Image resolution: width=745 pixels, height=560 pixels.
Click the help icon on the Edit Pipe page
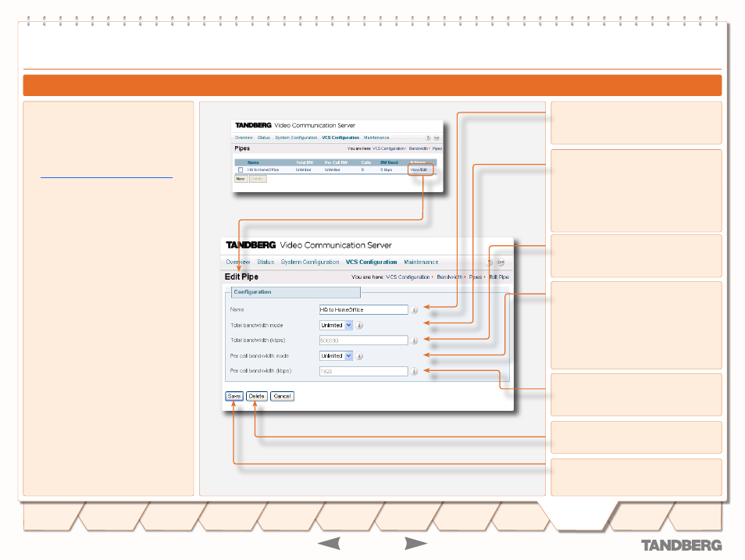(490, 262)
